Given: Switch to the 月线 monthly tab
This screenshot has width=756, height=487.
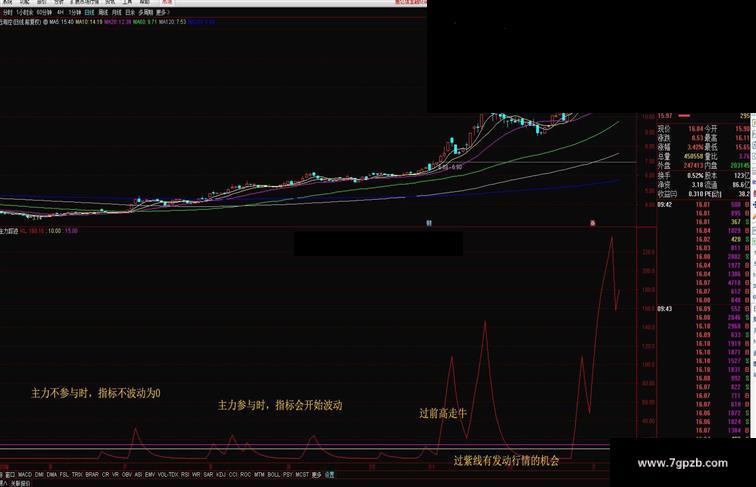Looking at the screenshot, I should 116,12.
